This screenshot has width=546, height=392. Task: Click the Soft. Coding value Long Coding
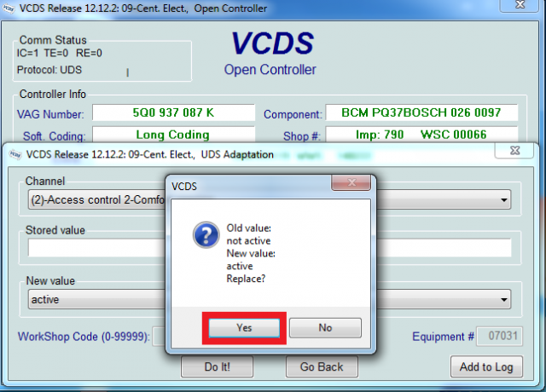[x=173, y=135]
